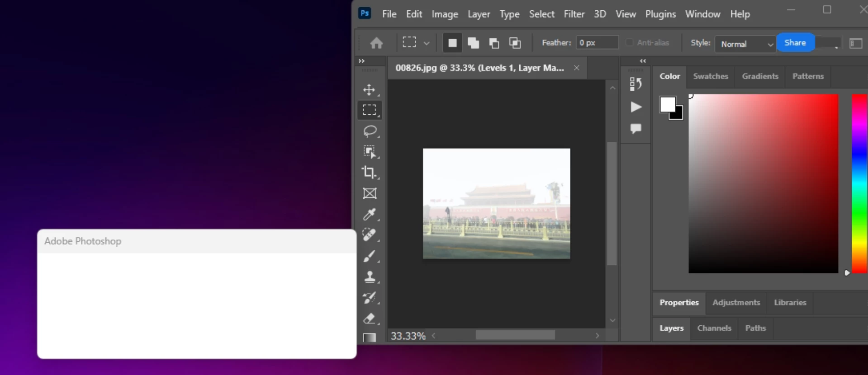Expand the toolbox with double chevron
The image size is (868, 375).
[361, 61]
